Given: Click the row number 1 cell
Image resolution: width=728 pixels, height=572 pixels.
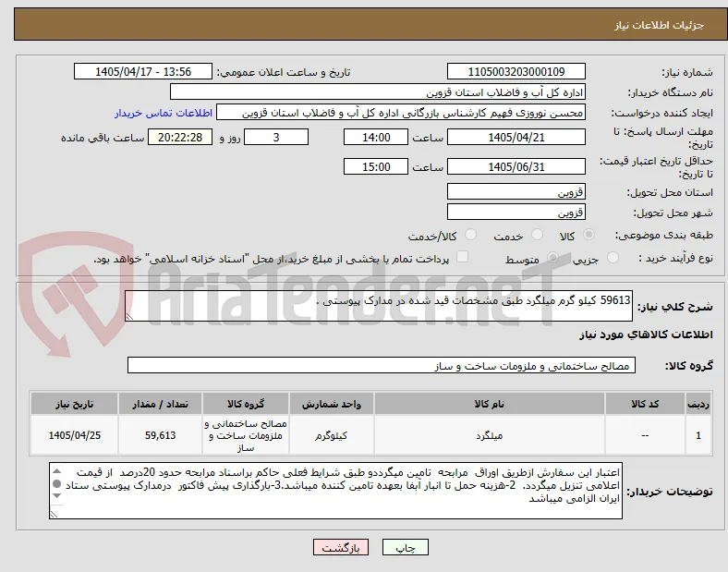Looking at the screenshot, I should pos(698,435).
